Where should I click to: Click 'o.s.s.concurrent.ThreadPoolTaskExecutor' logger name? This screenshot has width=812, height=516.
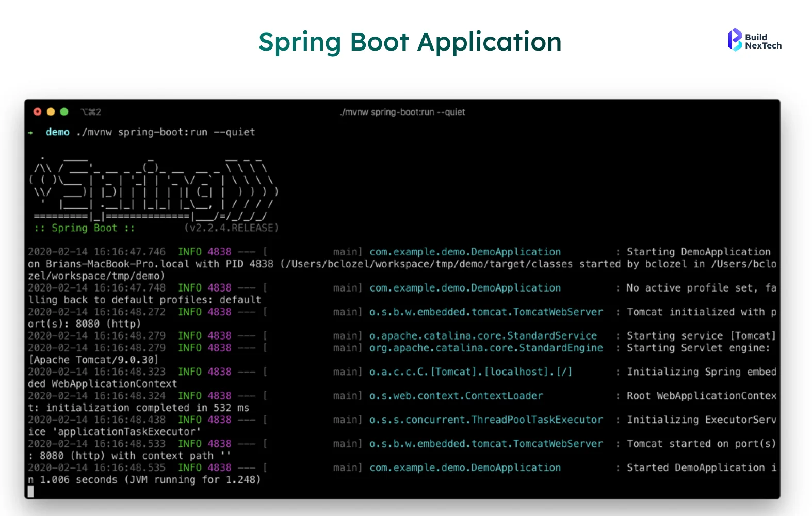(486, 420)
